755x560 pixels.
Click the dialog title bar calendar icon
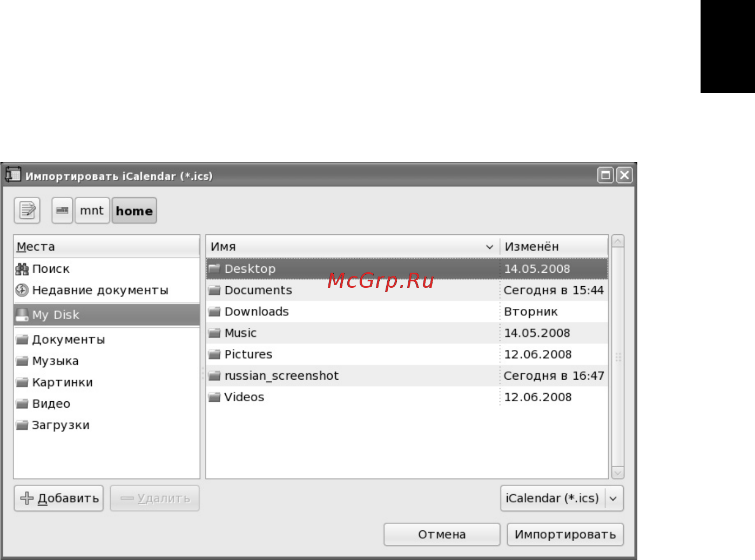click(13, 175)
